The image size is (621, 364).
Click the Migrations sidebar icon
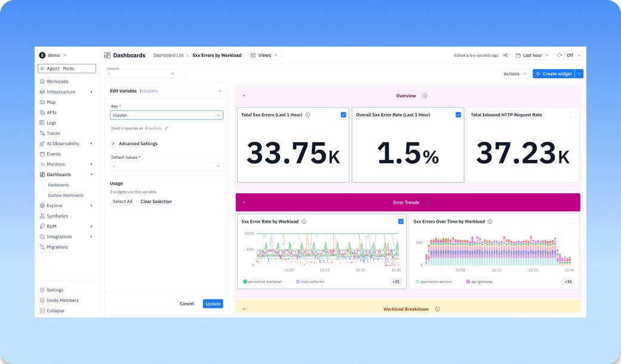42,247
